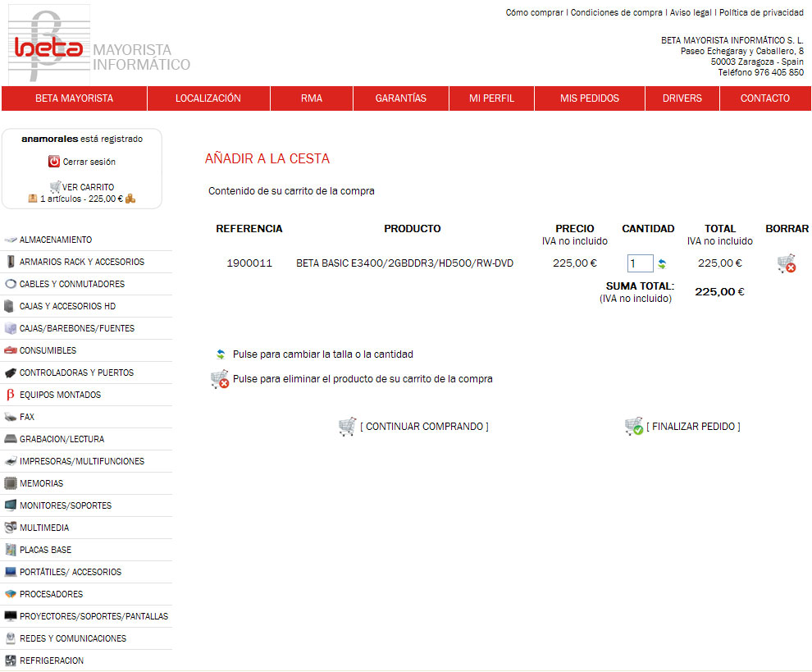Viewport: 812px width, 672px height.
Task: Open the CABLES Y CONMUTADORES category
Action: [x=72, y=284]
